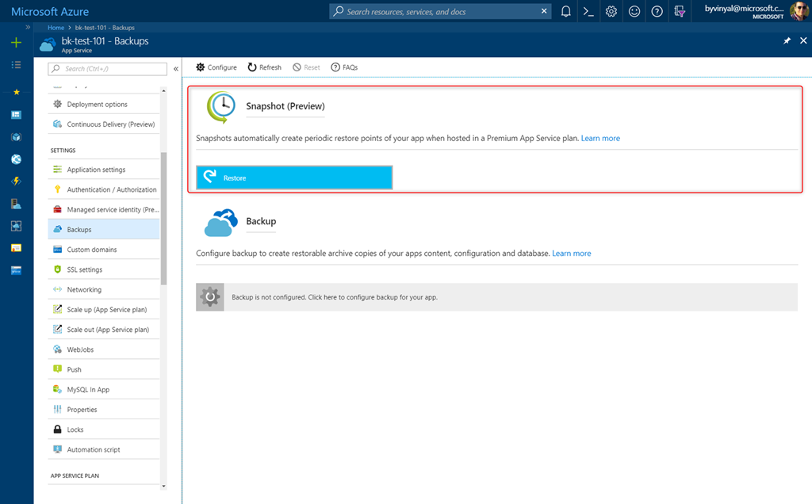This screenshot has height=504, width=812.
Task: Open the notifications bell icon
Action: (x=565, y=12)
